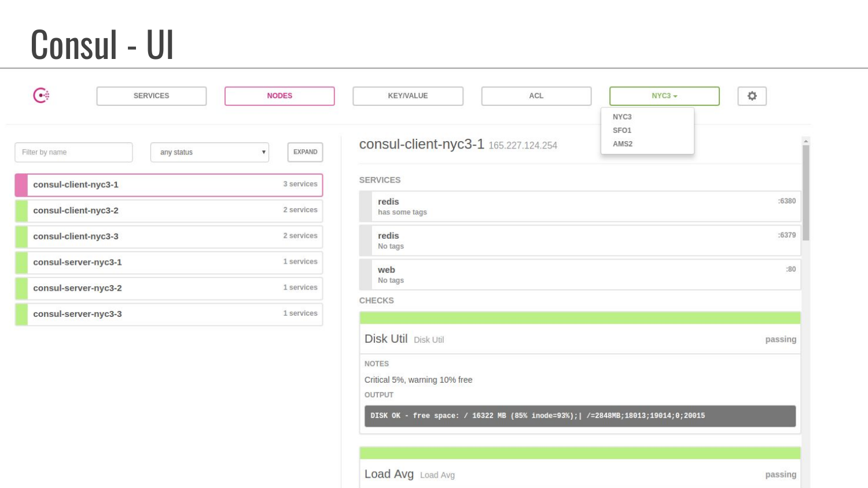Choose SFO1 datacenter from the menu

click(622, 131)
